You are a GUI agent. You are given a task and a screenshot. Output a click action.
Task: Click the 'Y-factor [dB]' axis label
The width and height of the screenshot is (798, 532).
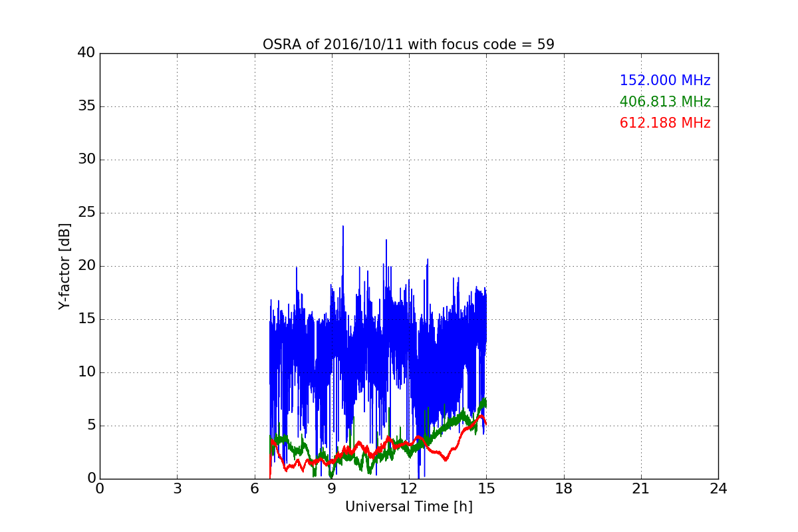[x=65, y=266]
